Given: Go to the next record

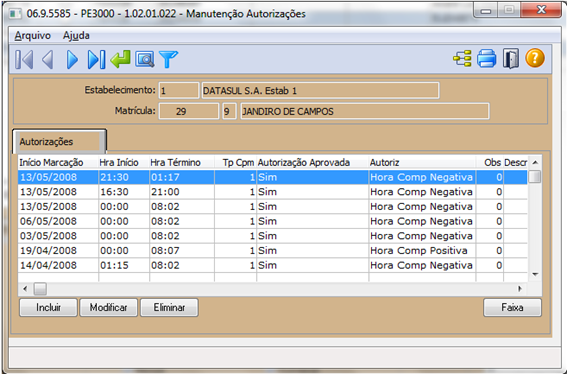Looking at the screenshot, I should 72,59.
